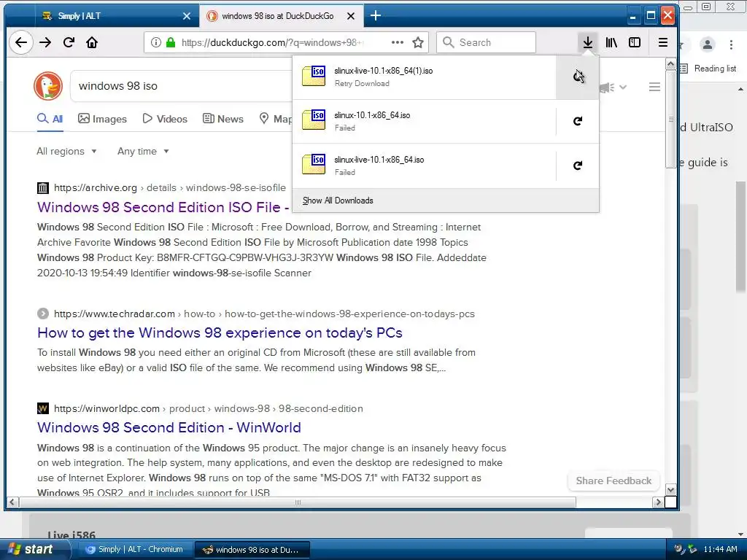Viewport: 747px width, 560px height.
Task: Switch to News results
Action: (223, 119)
